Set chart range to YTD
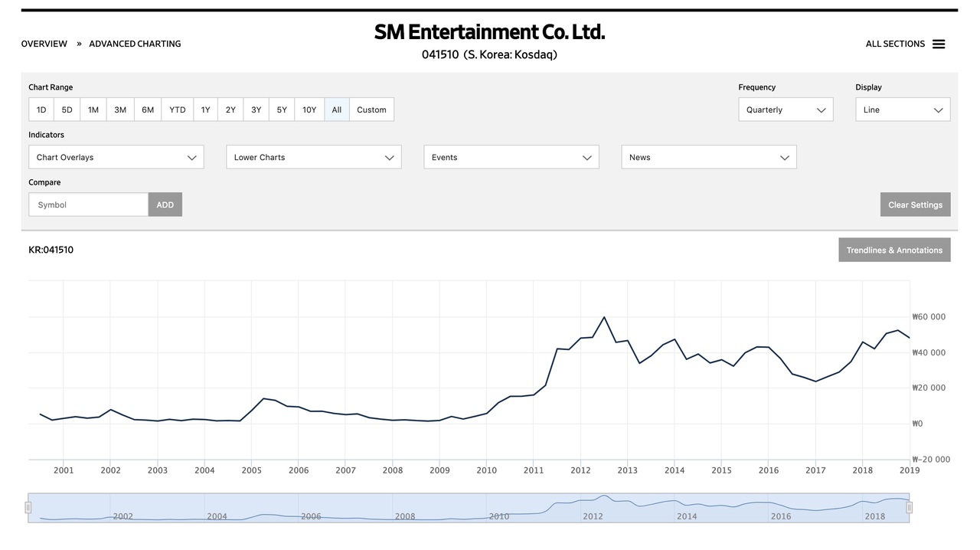The image size is (980, 550). point(178,110)
